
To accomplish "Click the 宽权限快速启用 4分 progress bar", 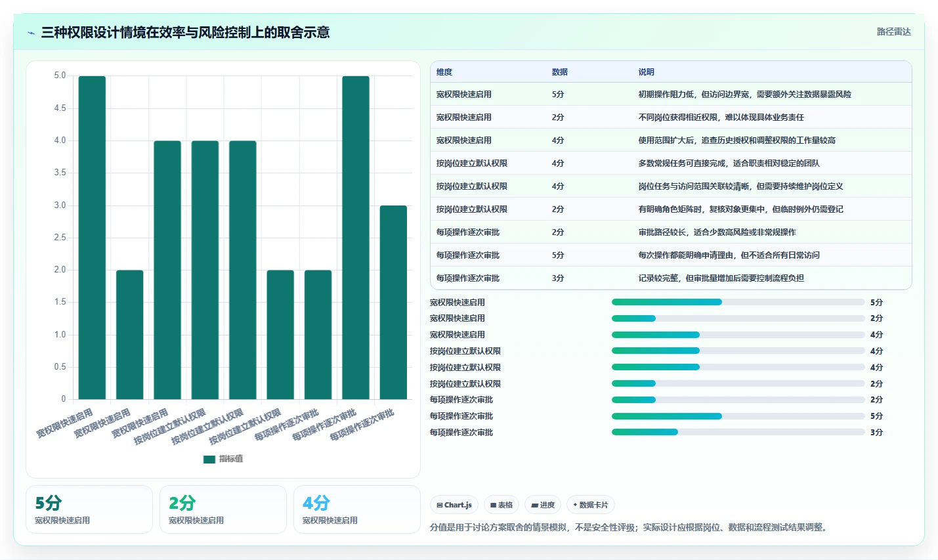I will [x=738, y=335].
